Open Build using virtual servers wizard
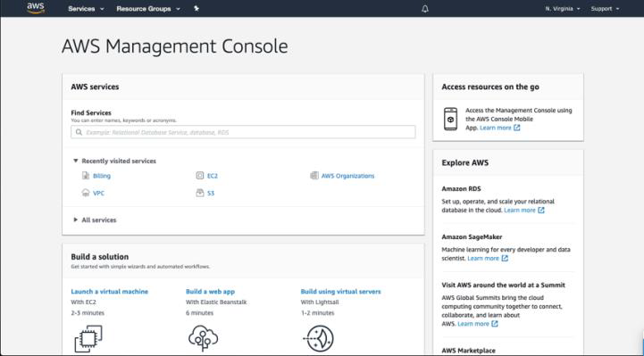The image size is (644, 356). [341, 291]
